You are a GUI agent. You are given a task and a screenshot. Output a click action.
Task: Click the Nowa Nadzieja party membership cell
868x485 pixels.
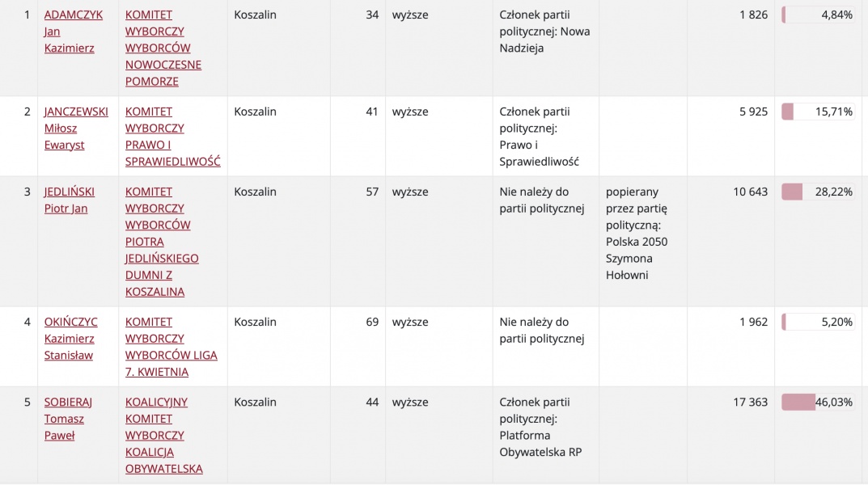click(544, 32)
